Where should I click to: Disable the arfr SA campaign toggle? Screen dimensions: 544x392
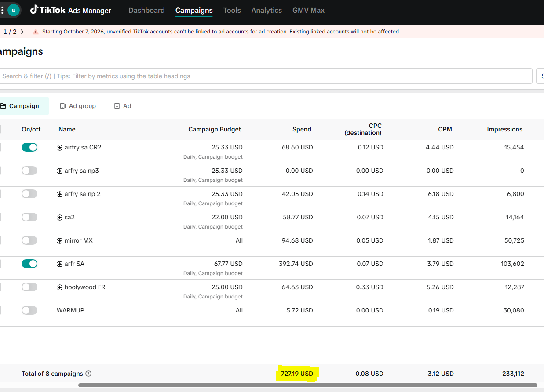pyautogui.click(x=29, y=264)
